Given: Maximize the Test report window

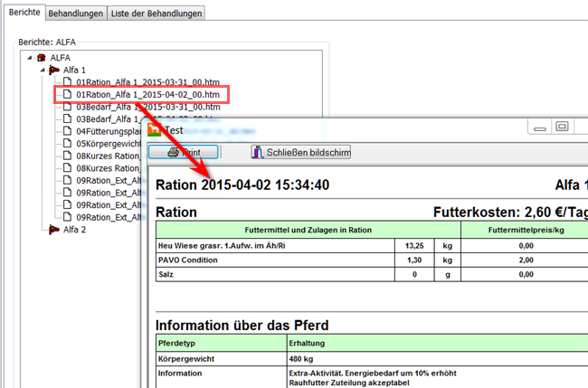Looking at the screenshot, I should [x=562, y=127].
